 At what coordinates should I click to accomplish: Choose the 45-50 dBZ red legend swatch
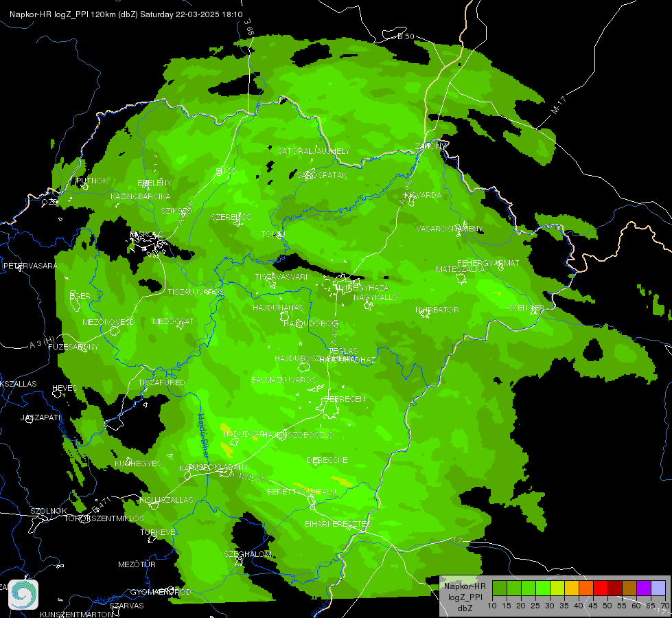(601, 588)
